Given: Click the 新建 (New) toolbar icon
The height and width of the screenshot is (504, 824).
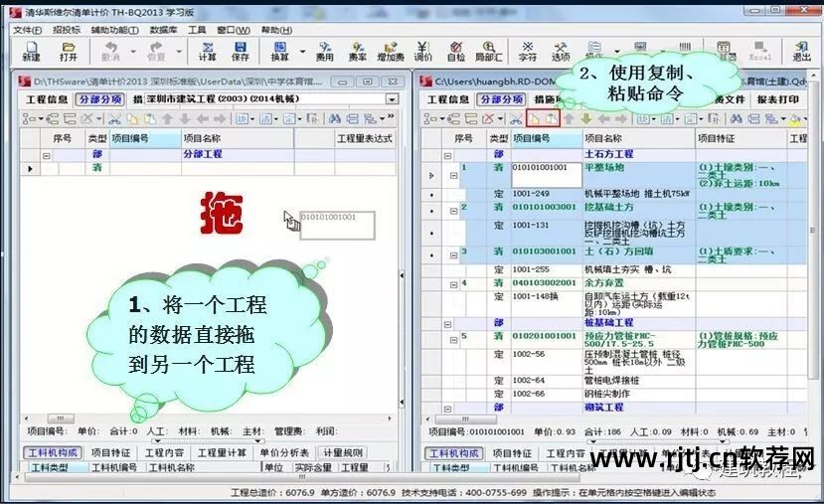Looking at the screenshot, I should tap(31, 52).
